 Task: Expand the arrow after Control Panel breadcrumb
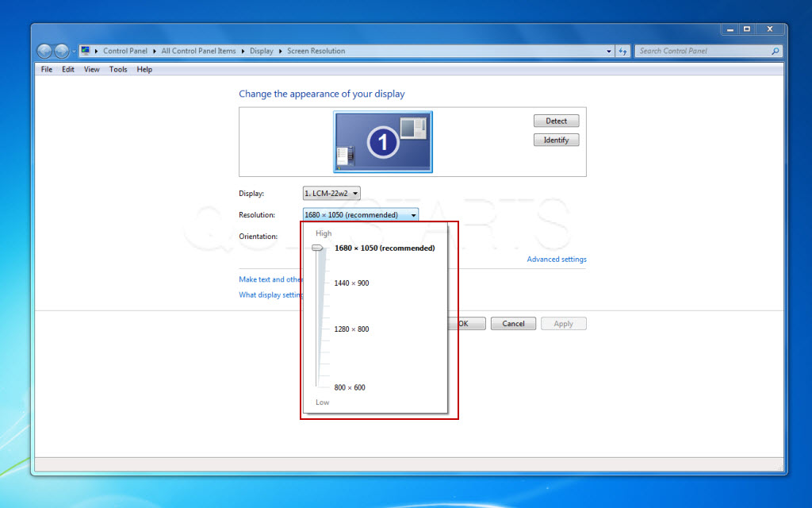[x=155, y=51]
